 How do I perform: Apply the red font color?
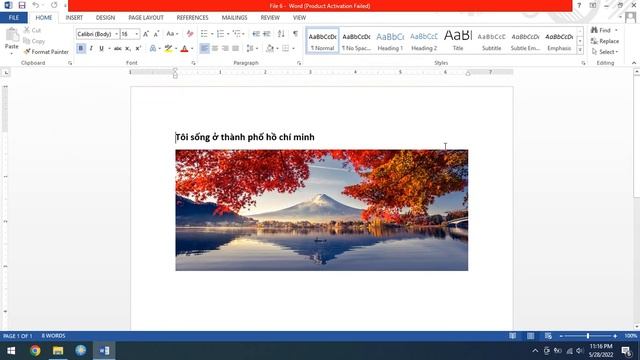(184, 49)
